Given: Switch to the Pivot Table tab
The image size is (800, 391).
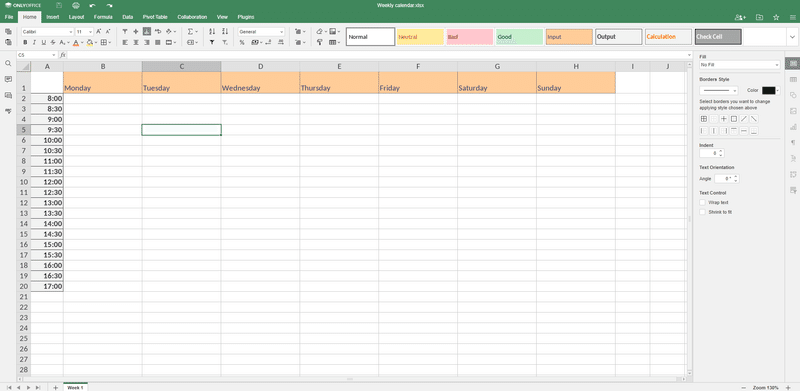Looking at the screenshot, I should (155, 17).
